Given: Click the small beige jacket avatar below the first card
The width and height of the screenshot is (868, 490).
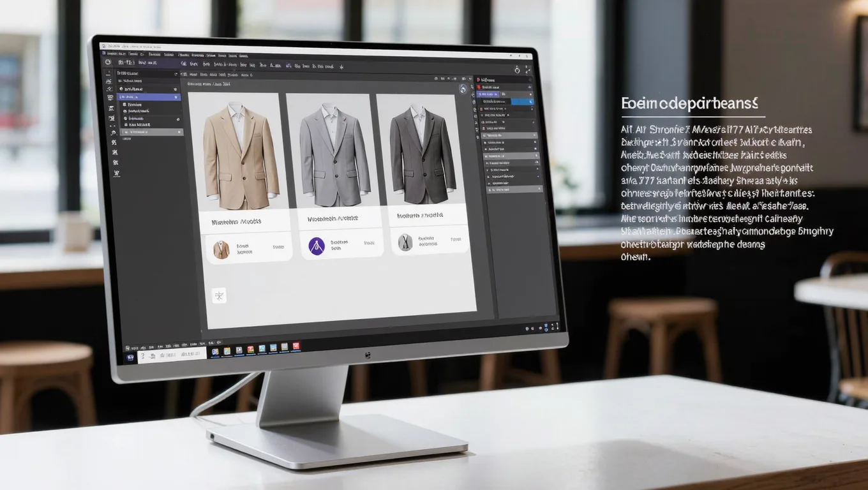Looking at the screenshot, I should (x=221, y=249).
